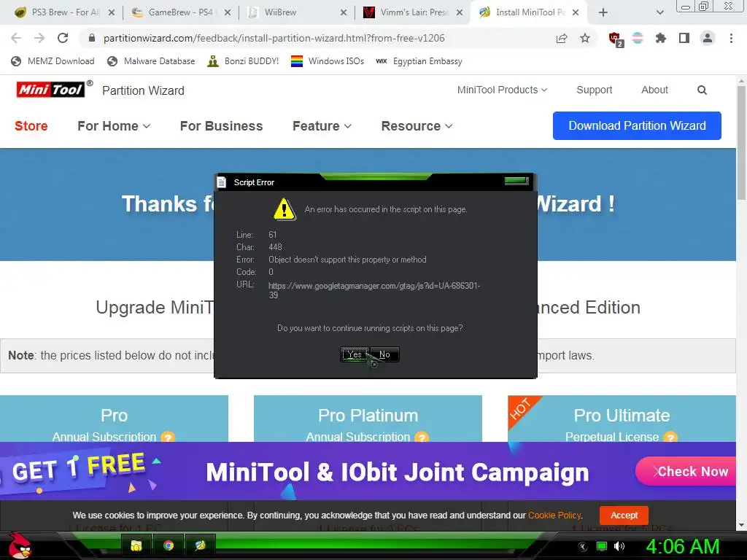This screenshot has height=560, width=747.
Task: Switch to the WiiBrew tab
Action: (295, 12)
